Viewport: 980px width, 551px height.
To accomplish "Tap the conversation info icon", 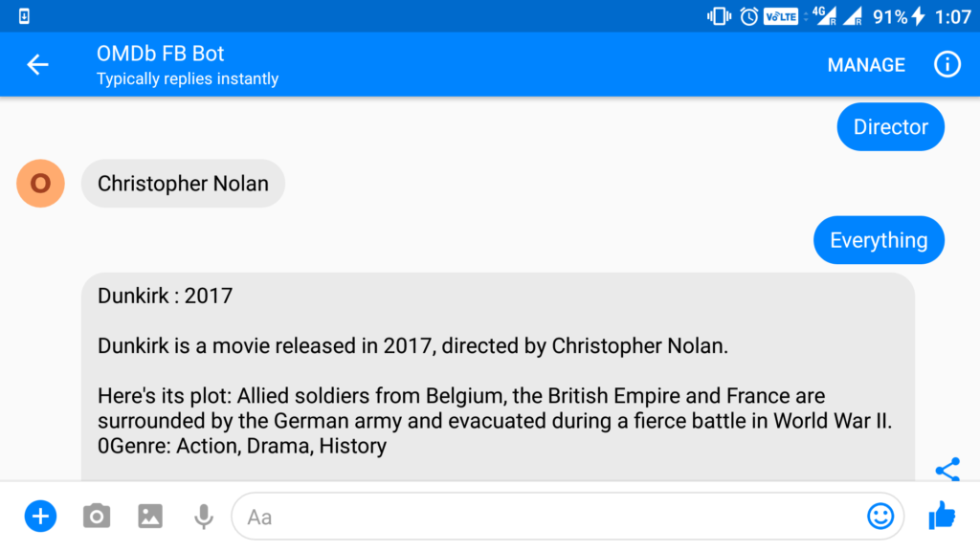I will pyautogui.click(x=947, y=64).
